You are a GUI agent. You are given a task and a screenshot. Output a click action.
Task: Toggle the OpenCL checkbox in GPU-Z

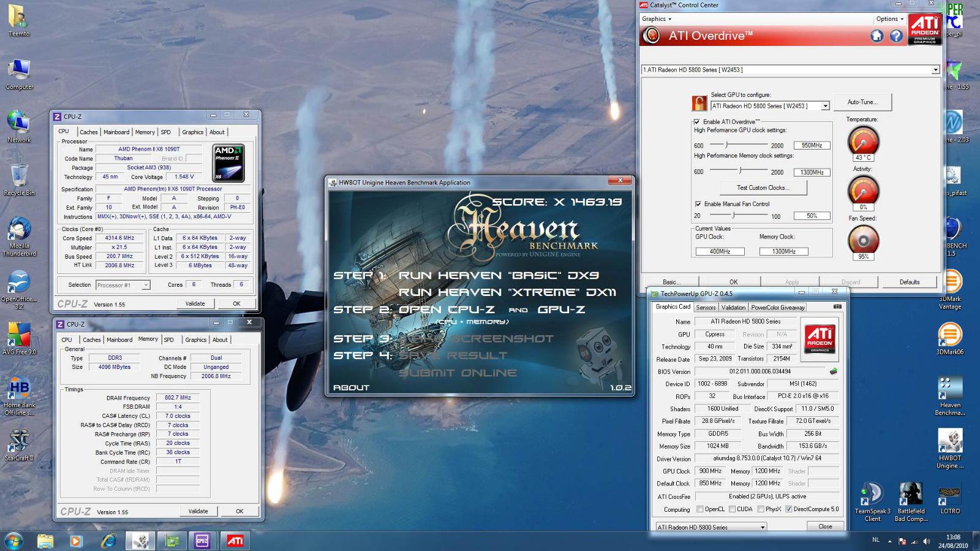700,509
